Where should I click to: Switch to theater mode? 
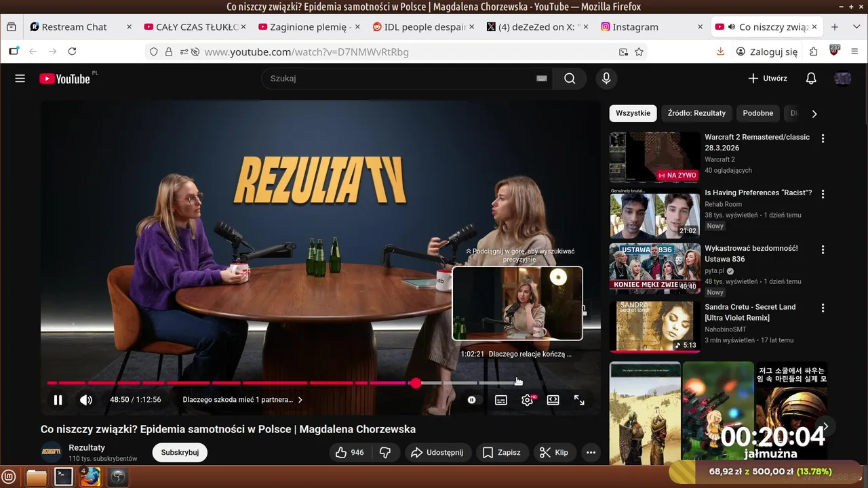pos(553,400)
